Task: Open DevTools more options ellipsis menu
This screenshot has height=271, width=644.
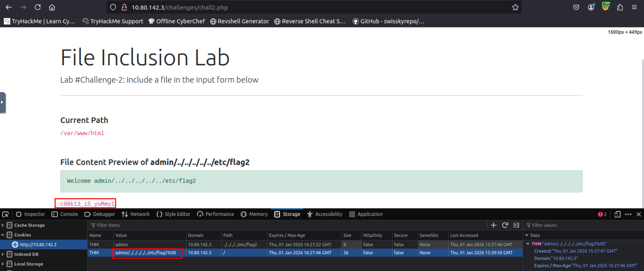Action: click(x=628, y=214)
